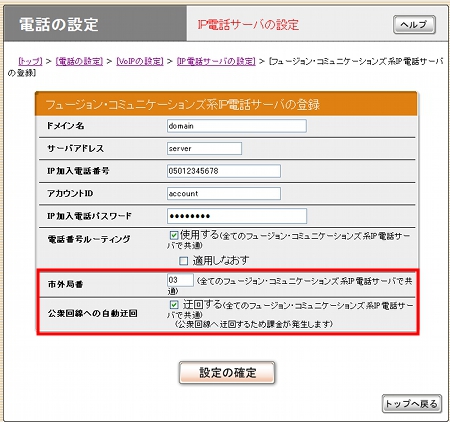Click the 電話の設定 header title
Image resolution: width=450 pixels, height=422 pixels.
pos(59,24)
